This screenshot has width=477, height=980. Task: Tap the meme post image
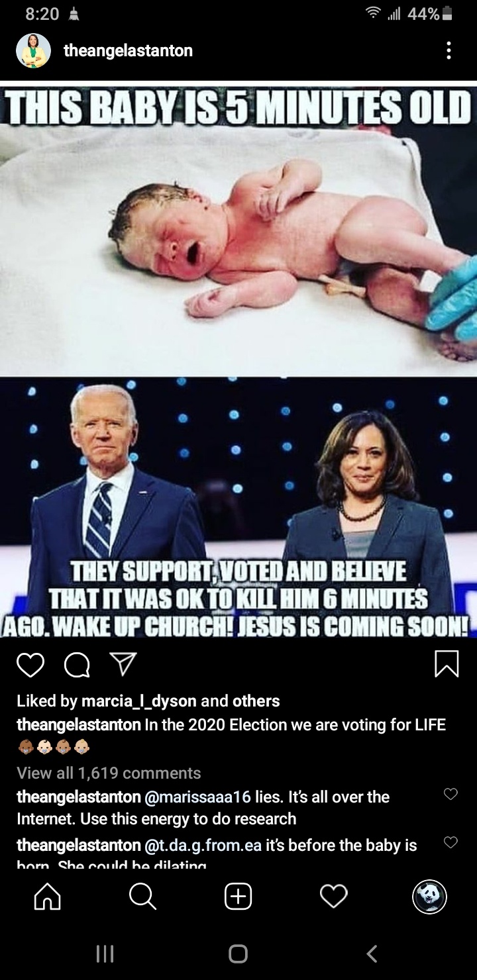[238, 361]
